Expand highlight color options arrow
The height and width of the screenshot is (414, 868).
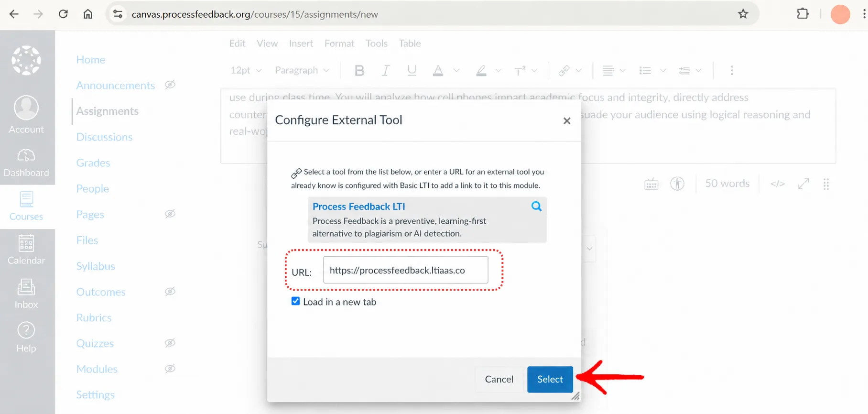coord(498,71)
